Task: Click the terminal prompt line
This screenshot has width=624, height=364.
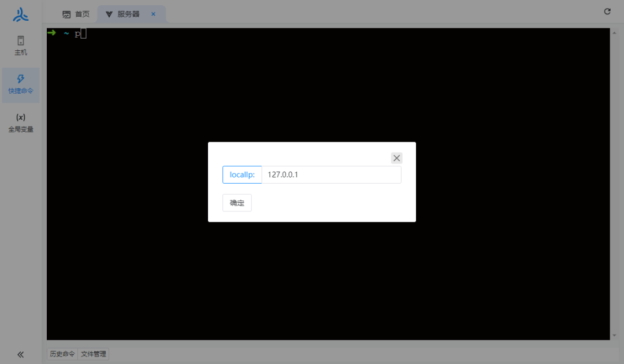Action: coord(67,34)
